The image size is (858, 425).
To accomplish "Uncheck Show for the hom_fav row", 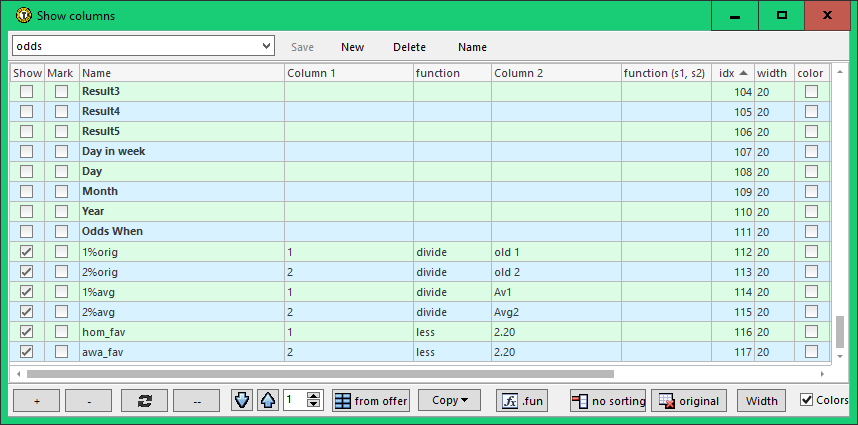I will tap(27, 332).
